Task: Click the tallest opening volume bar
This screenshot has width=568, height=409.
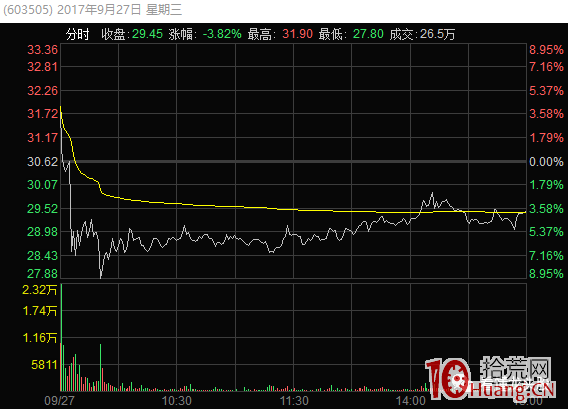Action: (x=62, y=338)
